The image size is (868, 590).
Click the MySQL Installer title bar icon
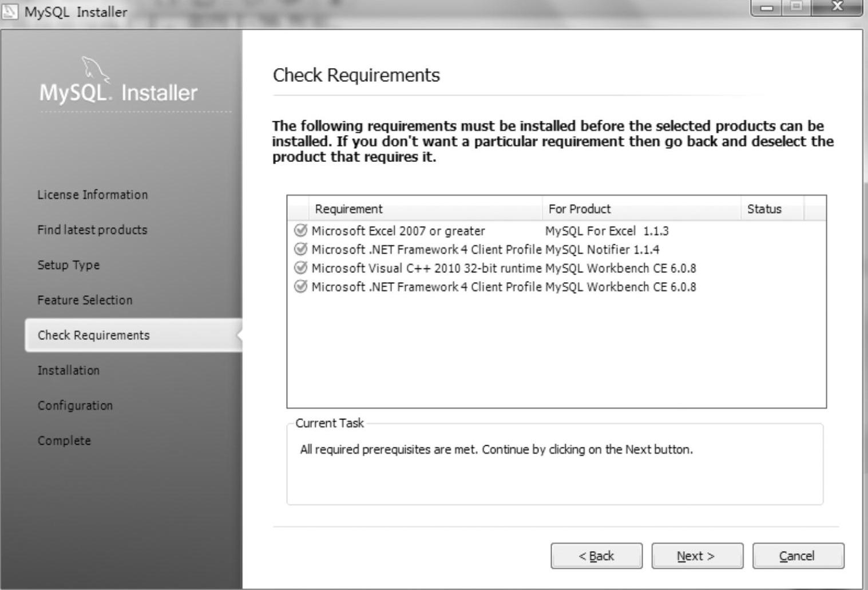10,11
